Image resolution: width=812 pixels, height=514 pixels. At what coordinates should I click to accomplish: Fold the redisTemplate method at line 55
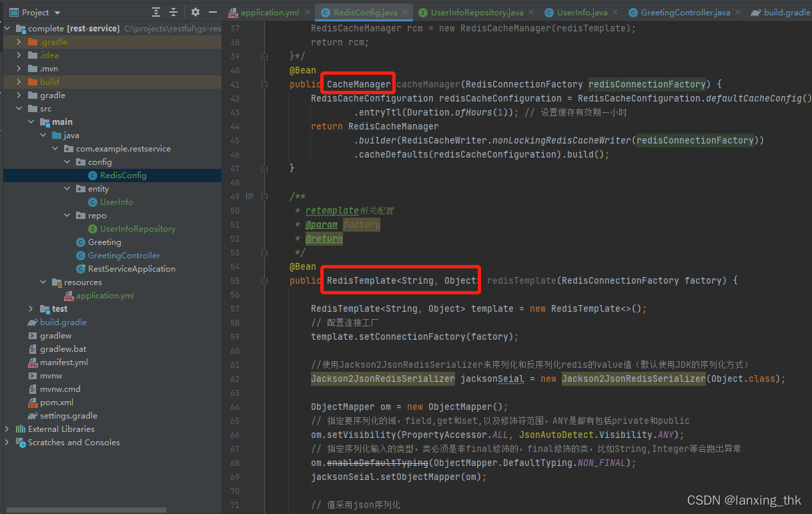[265, 281]
